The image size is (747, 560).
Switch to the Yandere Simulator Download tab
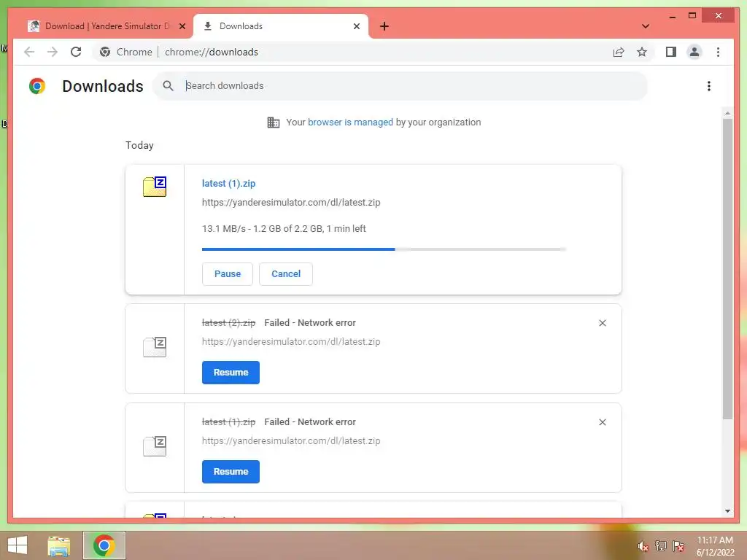[x=107, y=26]
